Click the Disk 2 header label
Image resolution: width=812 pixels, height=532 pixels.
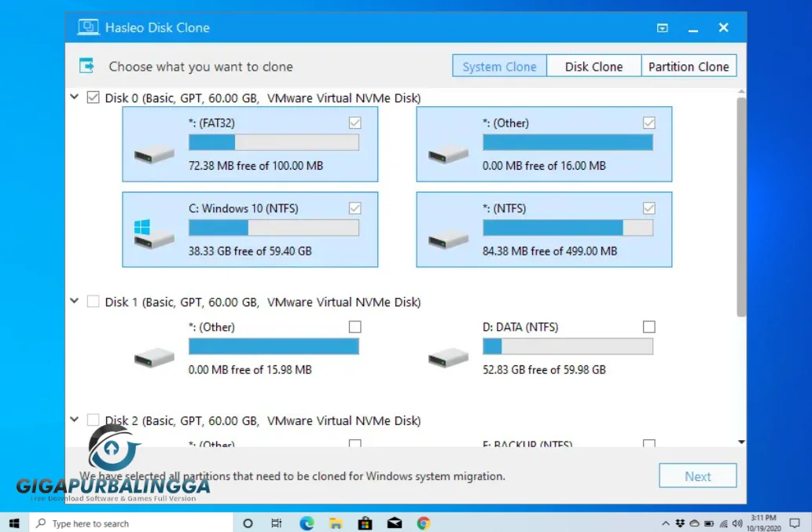(x=263, y=420)
